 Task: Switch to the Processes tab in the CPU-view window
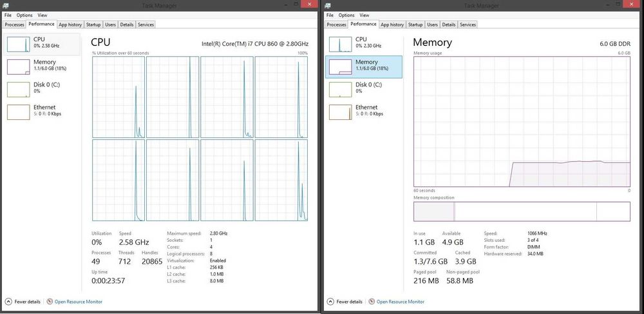[14, 25]
